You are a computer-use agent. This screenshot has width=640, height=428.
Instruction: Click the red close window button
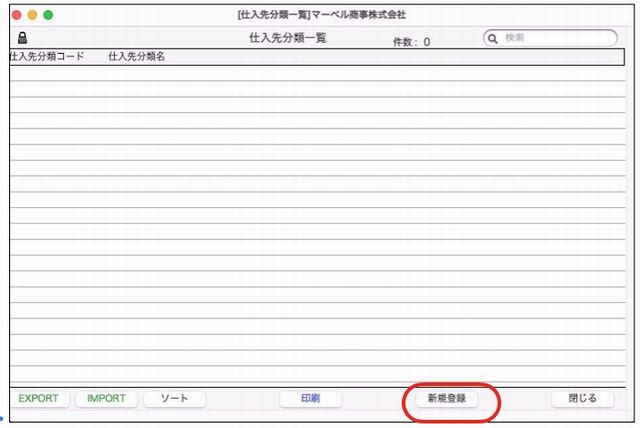pos(16,15)
